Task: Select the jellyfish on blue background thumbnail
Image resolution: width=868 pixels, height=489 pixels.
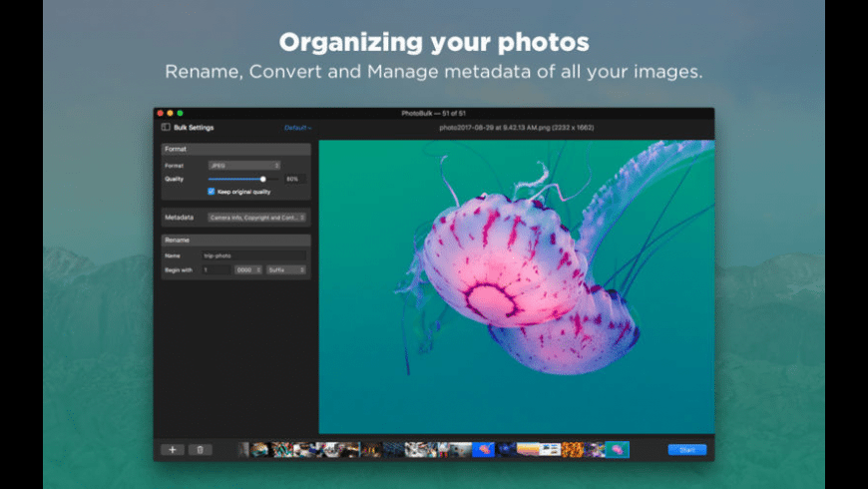Action: point(483,450)
